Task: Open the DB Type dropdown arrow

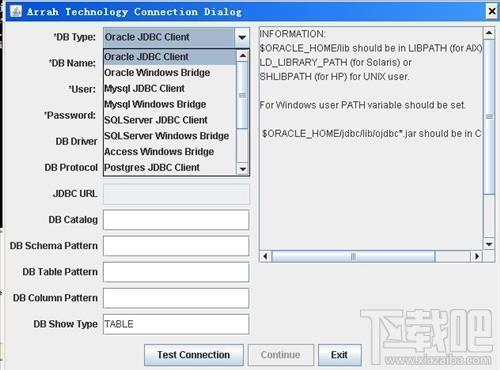Action: (242, 37)
